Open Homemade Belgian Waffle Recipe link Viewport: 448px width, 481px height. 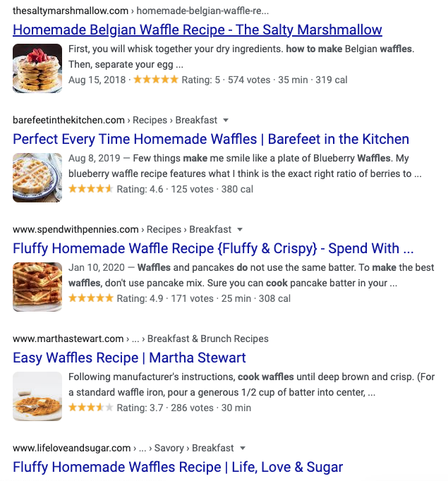pos(198,30)
